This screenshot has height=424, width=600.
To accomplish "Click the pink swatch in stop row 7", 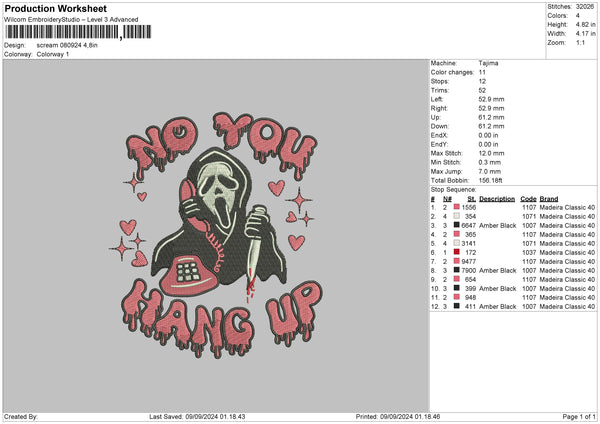I will tap(457, 261).
